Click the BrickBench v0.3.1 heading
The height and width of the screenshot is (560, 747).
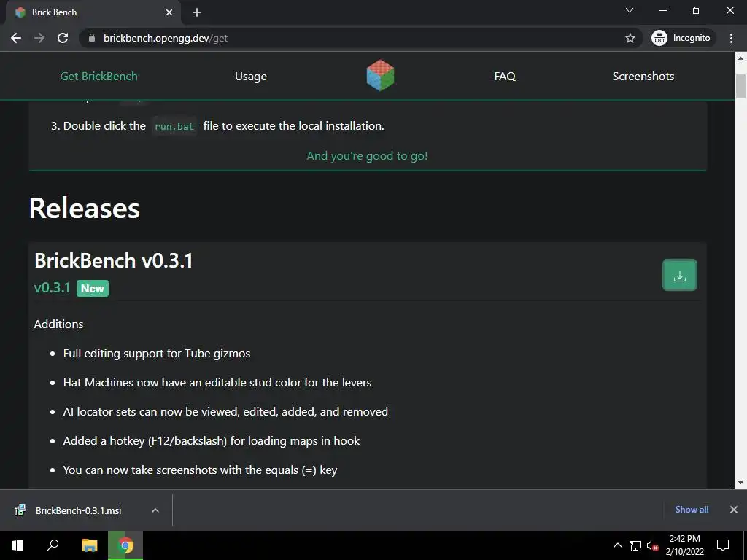[x=113, y=260]
